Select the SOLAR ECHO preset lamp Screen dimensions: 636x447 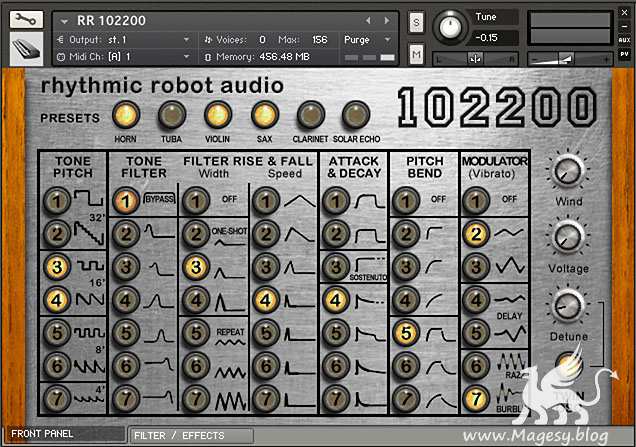[x=356, y=115]
